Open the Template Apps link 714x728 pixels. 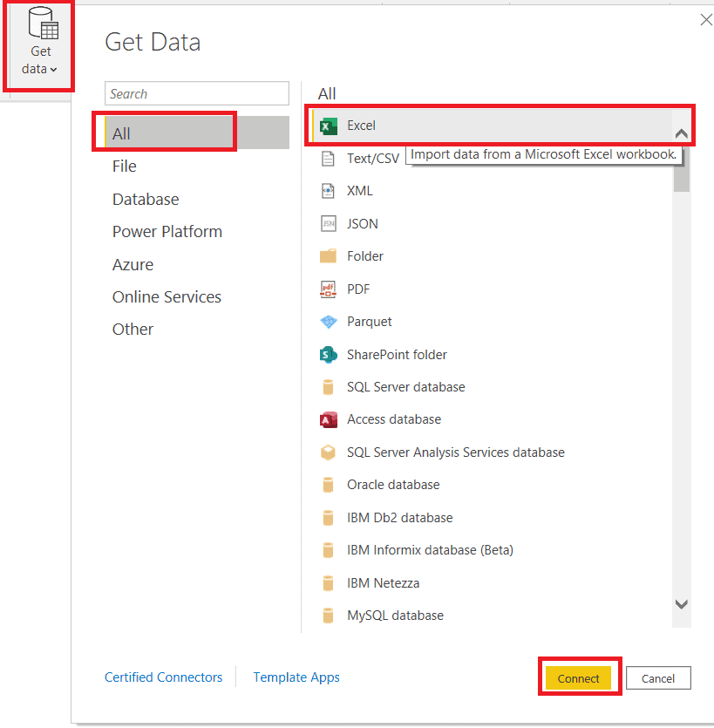coord(296,677)
